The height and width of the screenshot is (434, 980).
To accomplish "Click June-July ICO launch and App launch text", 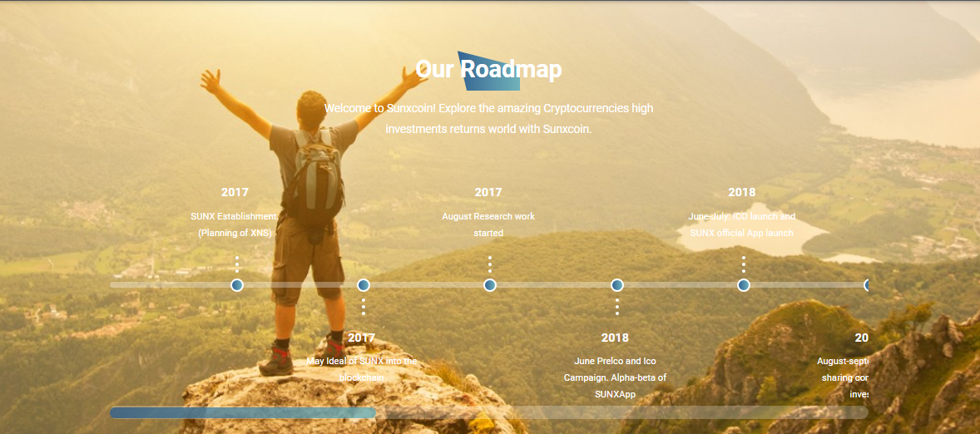I will pos(742,224).
